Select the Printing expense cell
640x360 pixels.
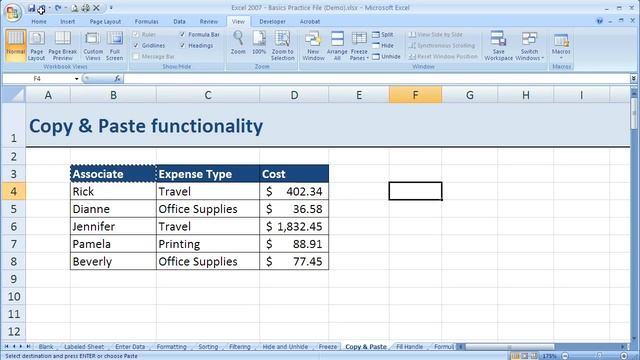click(x=208, y=244)
